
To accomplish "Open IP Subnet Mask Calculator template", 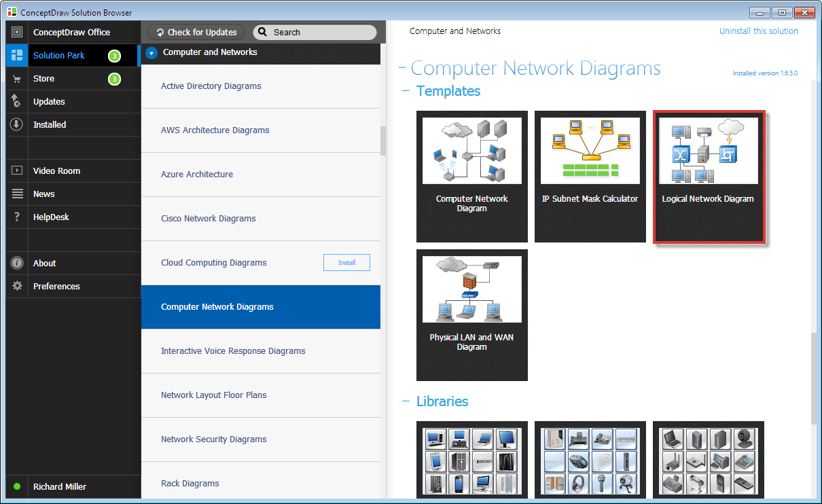I will tap(590, 177).
